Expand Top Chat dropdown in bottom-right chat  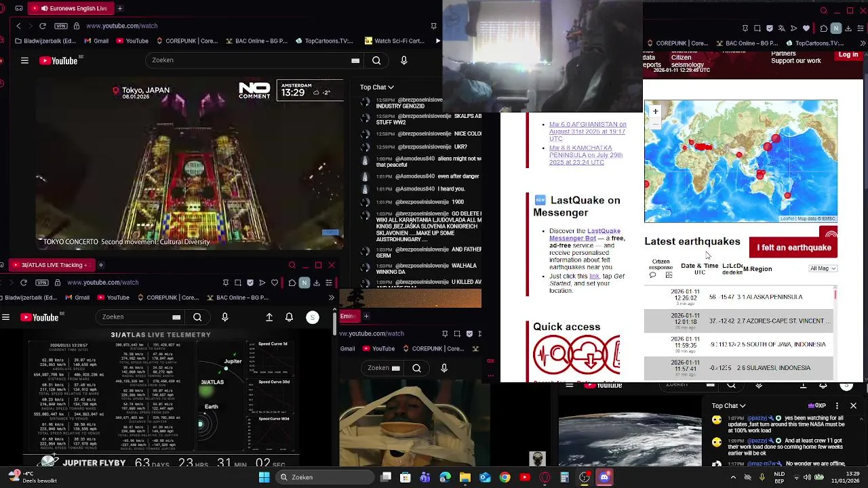[x=728, y=406]
